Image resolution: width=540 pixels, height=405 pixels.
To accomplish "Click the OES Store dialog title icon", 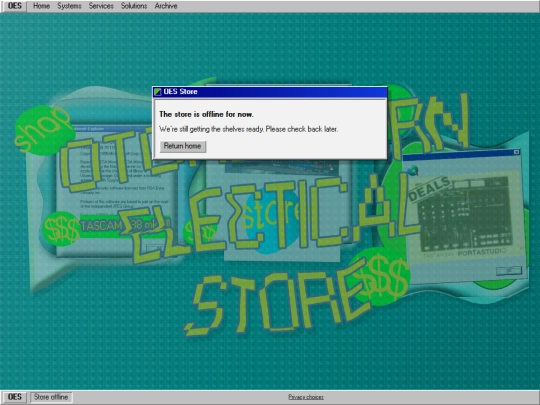I will coord(158,92).
